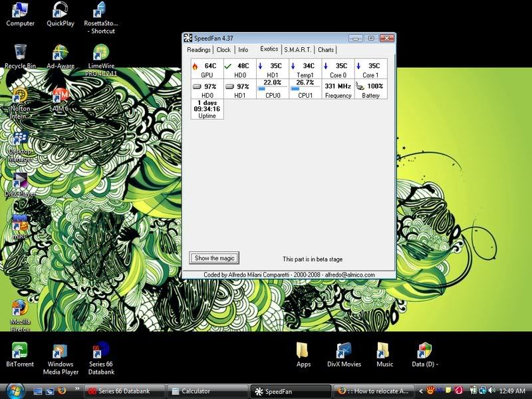Image resolution: width=532 pixels, height=399 pixels.
Task: Switch to Series 66 Databank taskbar button
Action: [x=124, y=391]
